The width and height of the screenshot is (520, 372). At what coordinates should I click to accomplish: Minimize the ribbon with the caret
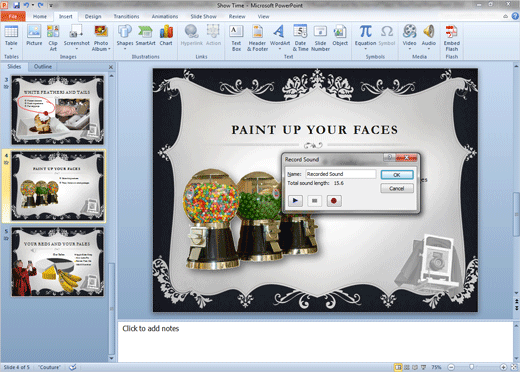click(x=506, y=16)
